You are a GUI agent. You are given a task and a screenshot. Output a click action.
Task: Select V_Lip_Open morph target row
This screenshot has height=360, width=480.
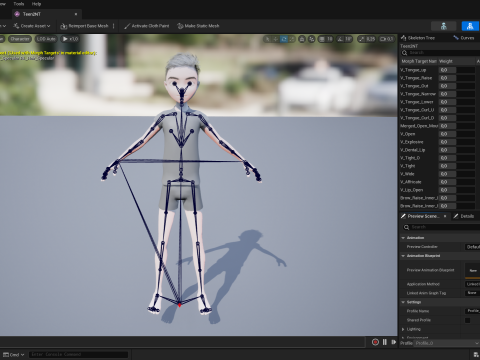click(x=439, y=190)
